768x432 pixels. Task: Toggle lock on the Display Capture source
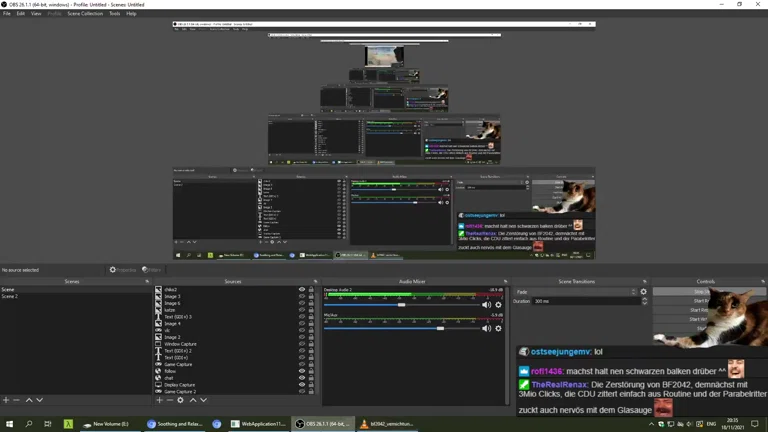tap(311, 385)
